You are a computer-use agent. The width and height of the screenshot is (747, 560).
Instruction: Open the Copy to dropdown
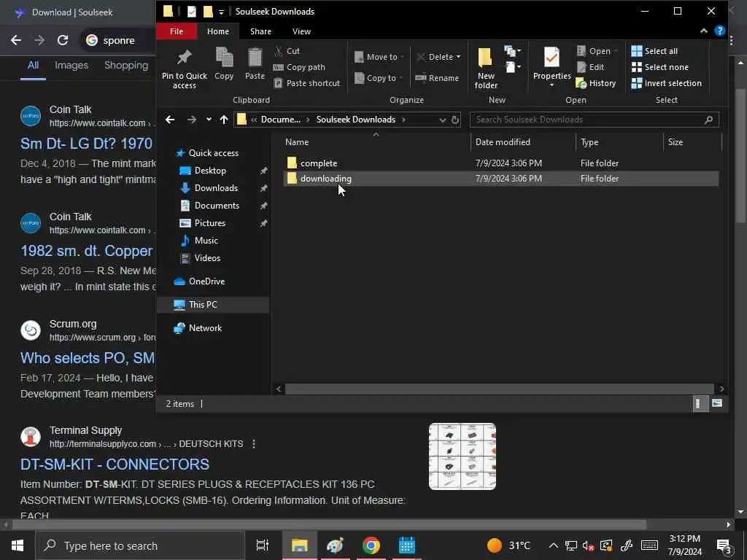[x=379, y=78]
